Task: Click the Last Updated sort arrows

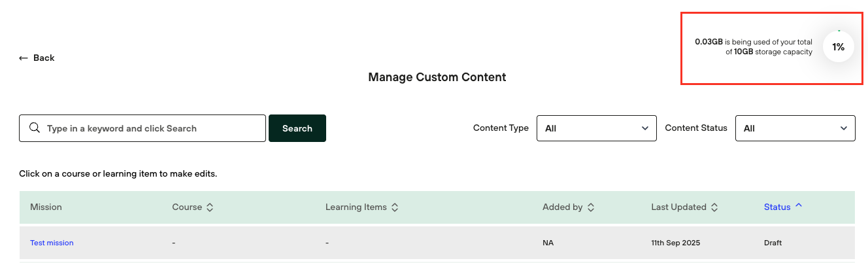Action: coord(714,207)
